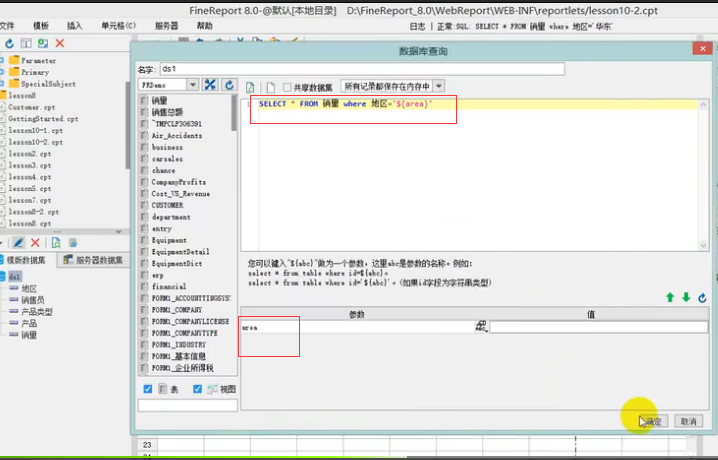This screenshot has width=718, height=460.
Task: Click the ds1 dataset icon in the tree
Action: pos(3,276)
